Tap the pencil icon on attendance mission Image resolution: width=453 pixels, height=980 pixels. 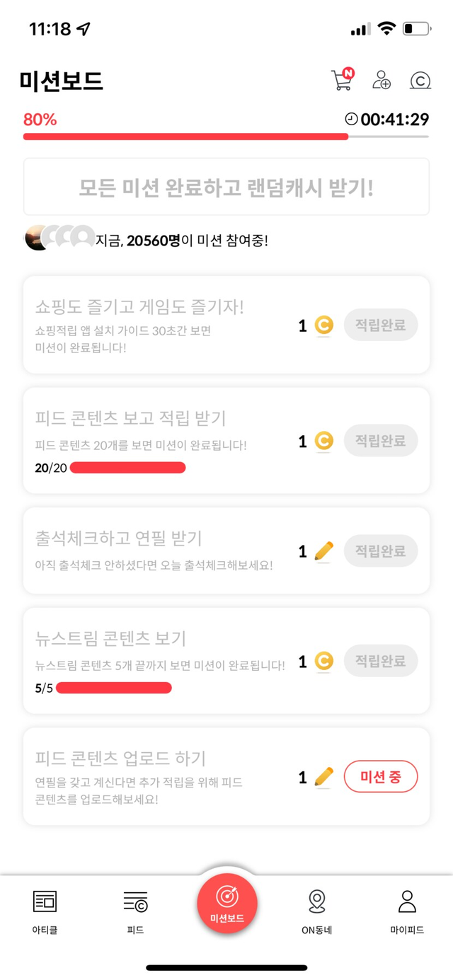click(323, 551)
